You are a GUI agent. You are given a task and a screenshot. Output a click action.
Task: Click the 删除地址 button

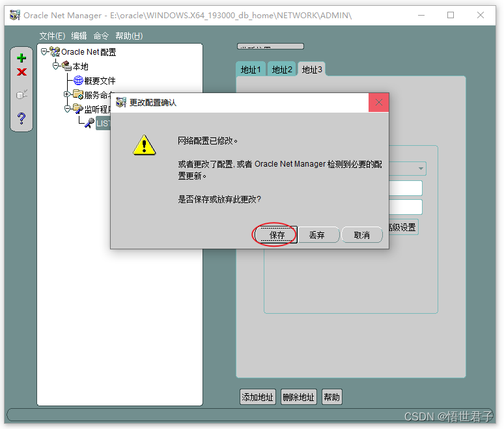coord(299,397)
